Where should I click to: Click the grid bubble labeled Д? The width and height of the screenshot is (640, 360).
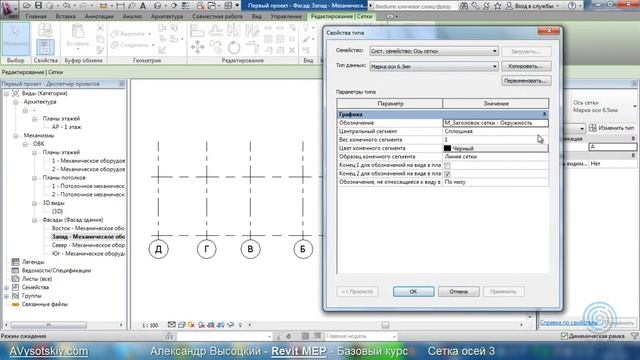pyautogui.click(x=158, y=249)
